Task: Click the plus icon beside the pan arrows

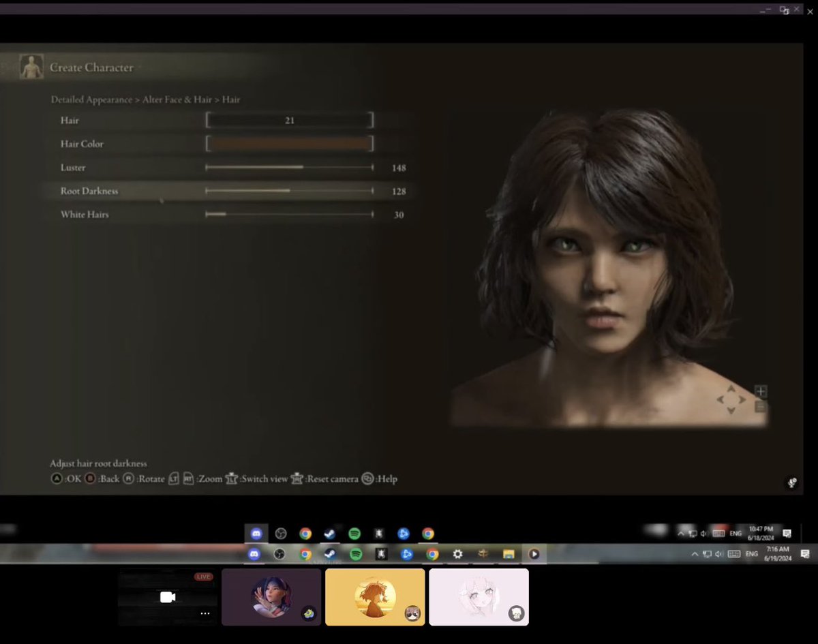Action: 761,391
